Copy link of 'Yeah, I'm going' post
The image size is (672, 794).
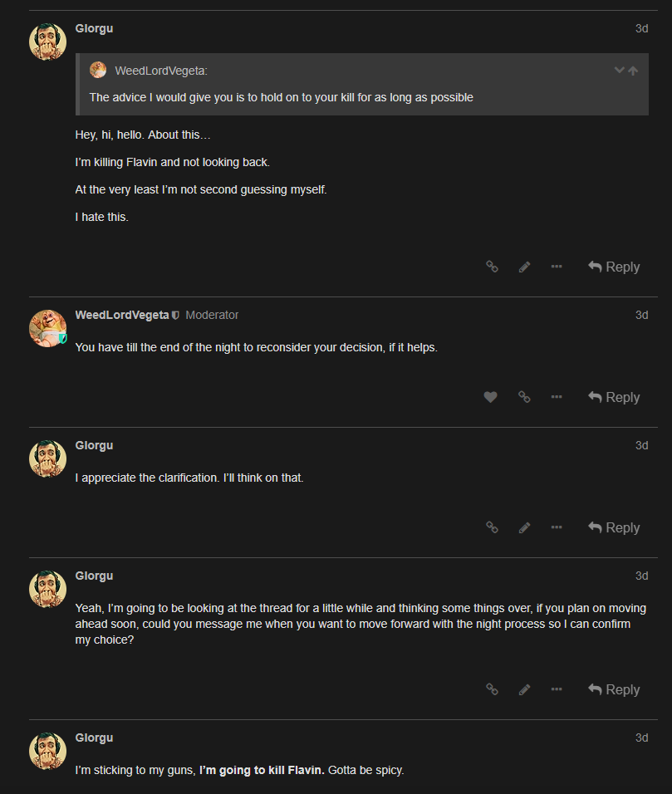coord(492,689)
